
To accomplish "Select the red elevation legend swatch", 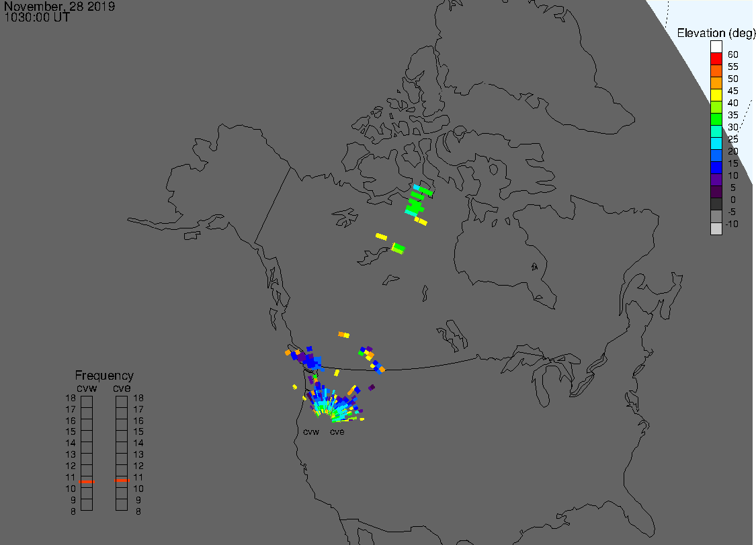I will (x=716, y=59).
